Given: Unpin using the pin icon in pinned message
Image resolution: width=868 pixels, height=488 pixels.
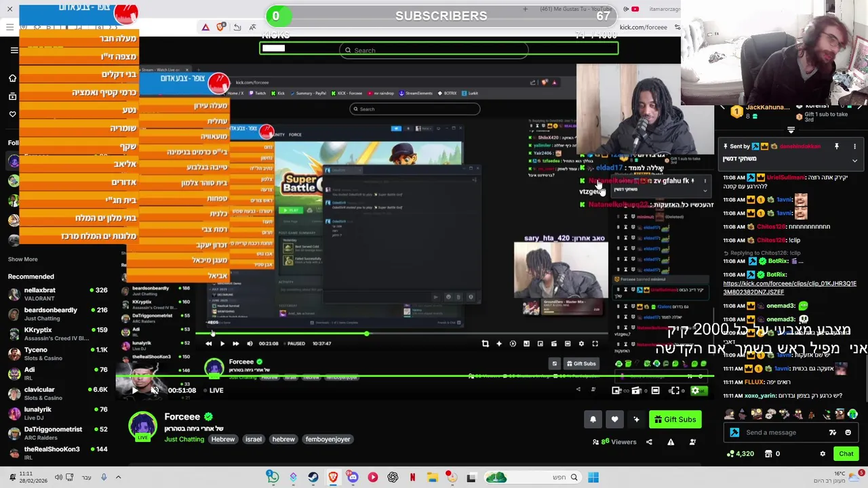Looking at the screenshot, I should click(836, 146).
